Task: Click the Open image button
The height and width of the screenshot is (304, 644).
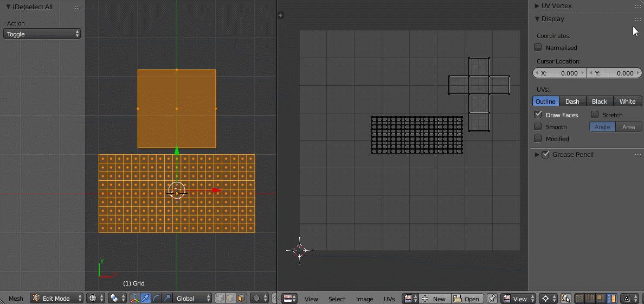Action: (x=467, y=299)
